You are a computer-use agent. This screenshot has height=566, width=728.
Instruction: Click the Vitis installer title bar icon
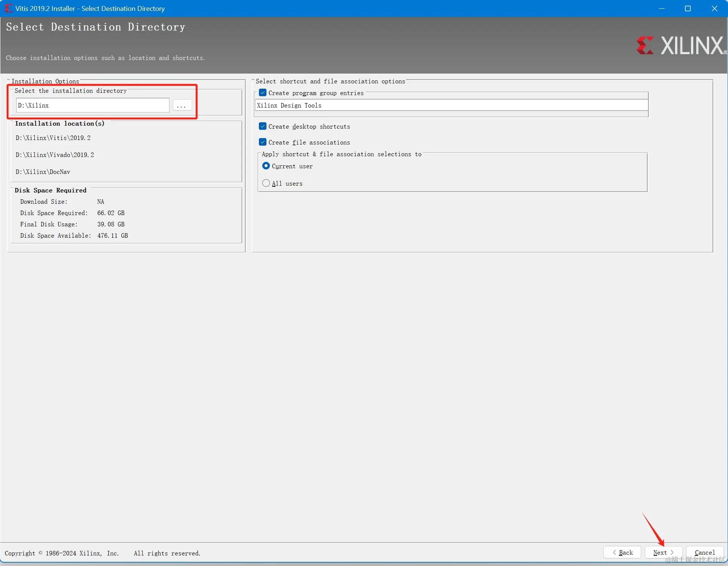[x=8, y=8]
